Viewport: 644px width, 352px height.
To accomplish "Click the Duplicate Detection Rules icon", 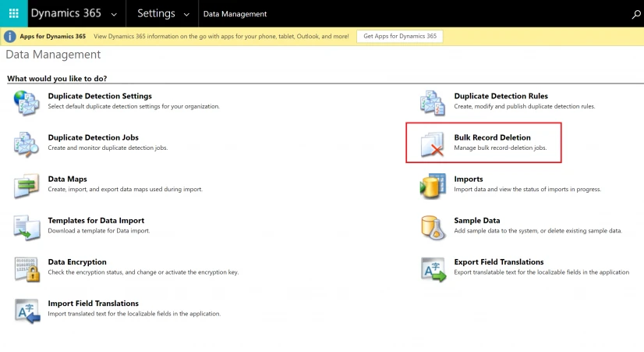I will coord(432,101).
